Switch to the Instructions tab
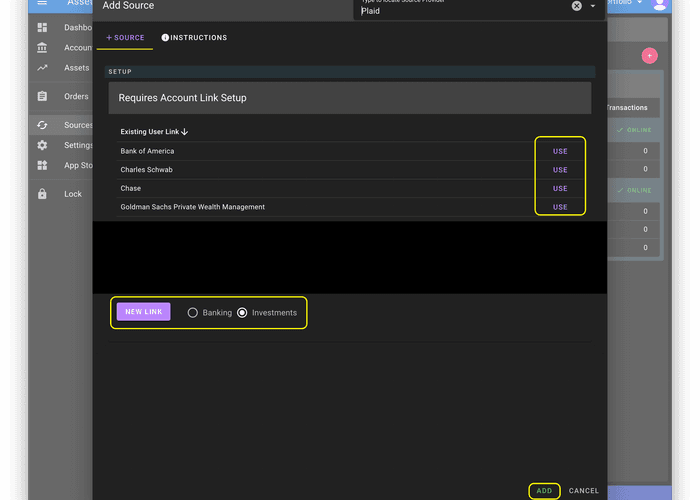Viewport: 700px width, 500px height. coord(194,38)
